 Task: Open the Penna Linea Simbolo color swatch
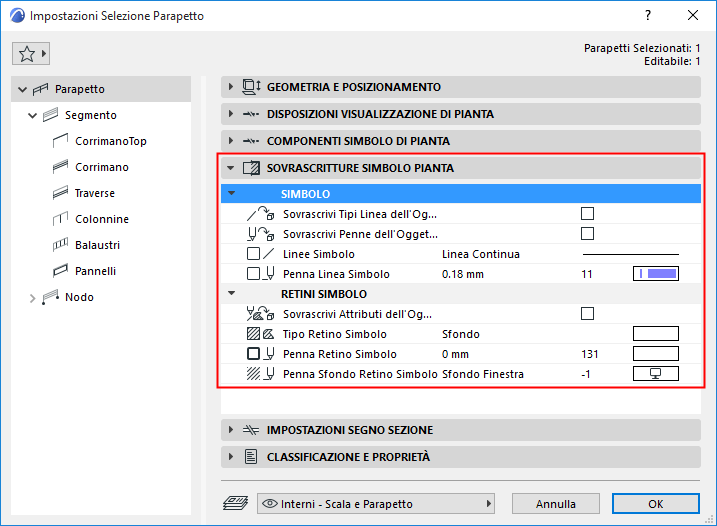[x=656, y=274]
